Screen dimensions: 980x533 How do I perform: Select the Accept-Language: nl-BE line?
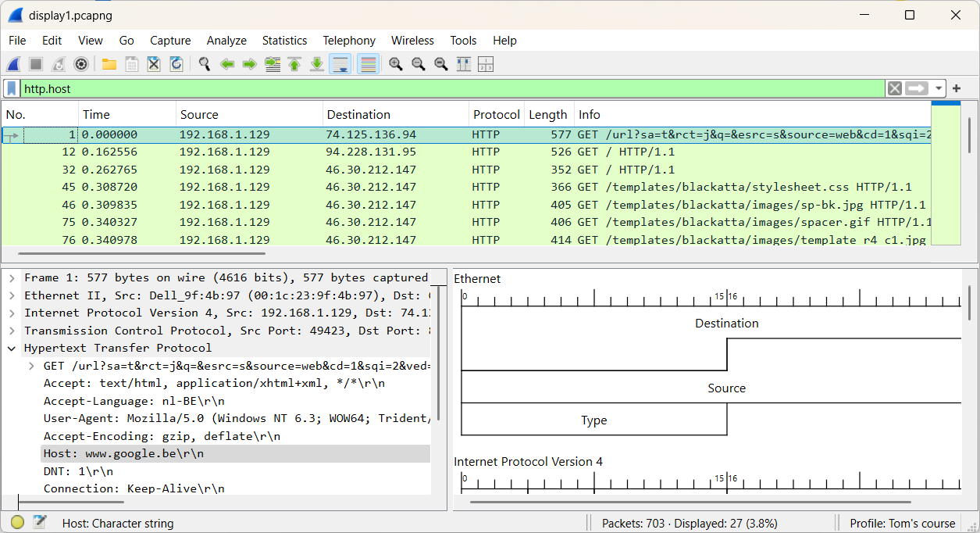pos(236,401)
